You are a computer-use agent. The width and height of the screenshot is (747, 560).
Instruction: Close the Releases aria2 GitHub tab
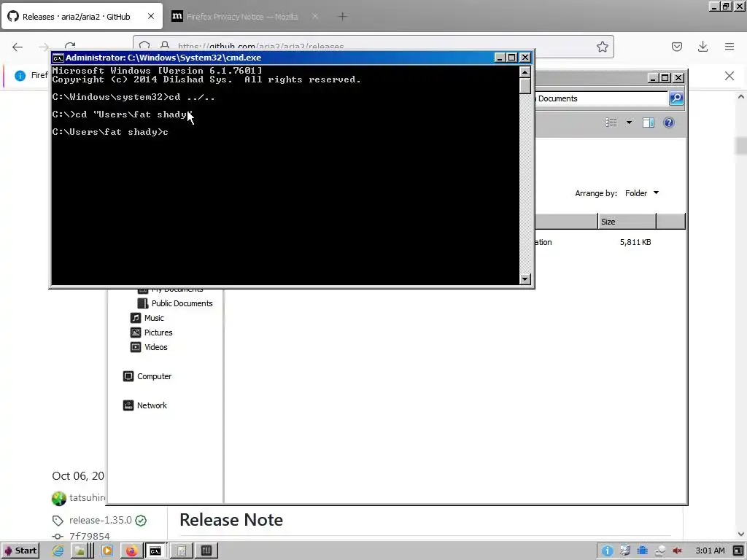pos(150,16)
